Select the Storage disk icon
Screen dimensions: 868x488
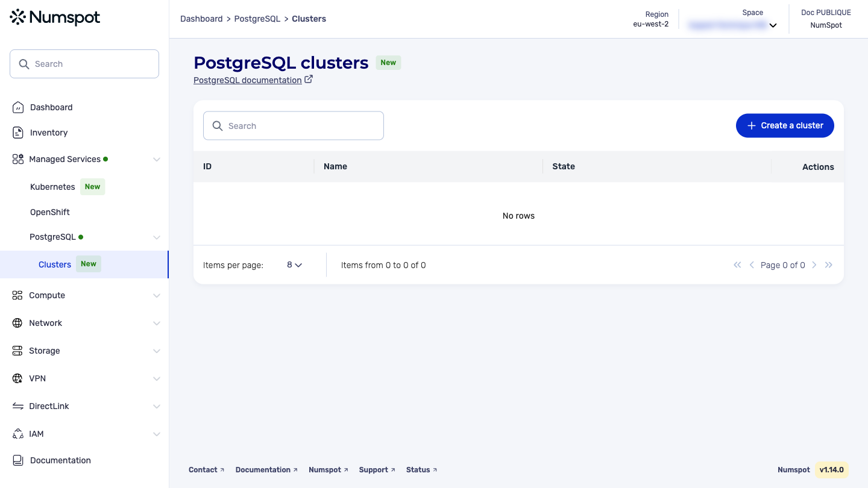[x=17, y=351]
